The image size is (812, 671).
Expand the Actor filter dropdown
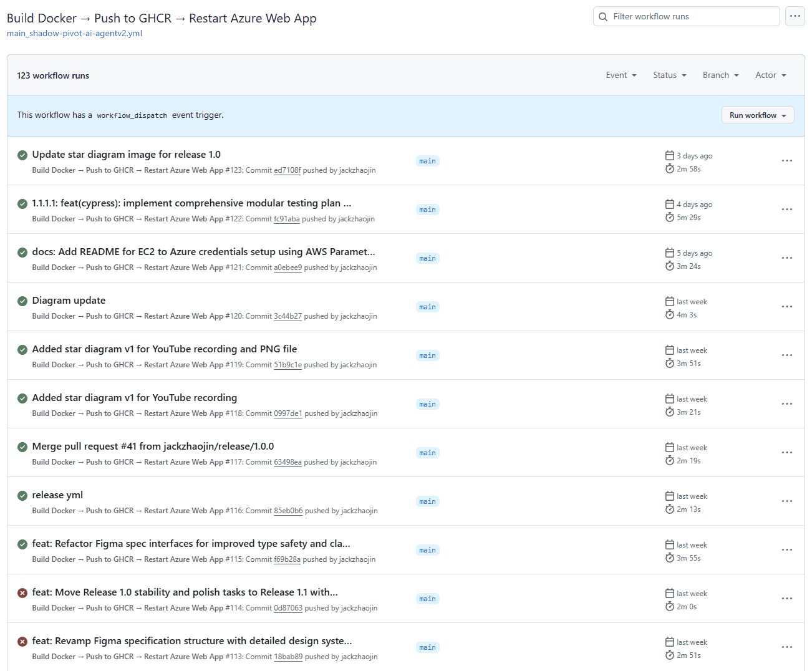pos(771,75)
